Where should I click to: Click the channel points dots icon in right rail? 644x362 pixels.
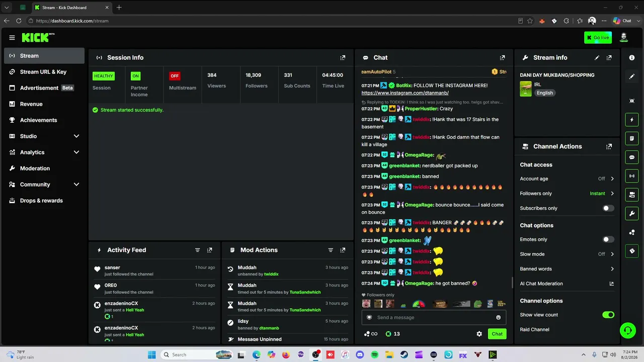tap(632, 232)
